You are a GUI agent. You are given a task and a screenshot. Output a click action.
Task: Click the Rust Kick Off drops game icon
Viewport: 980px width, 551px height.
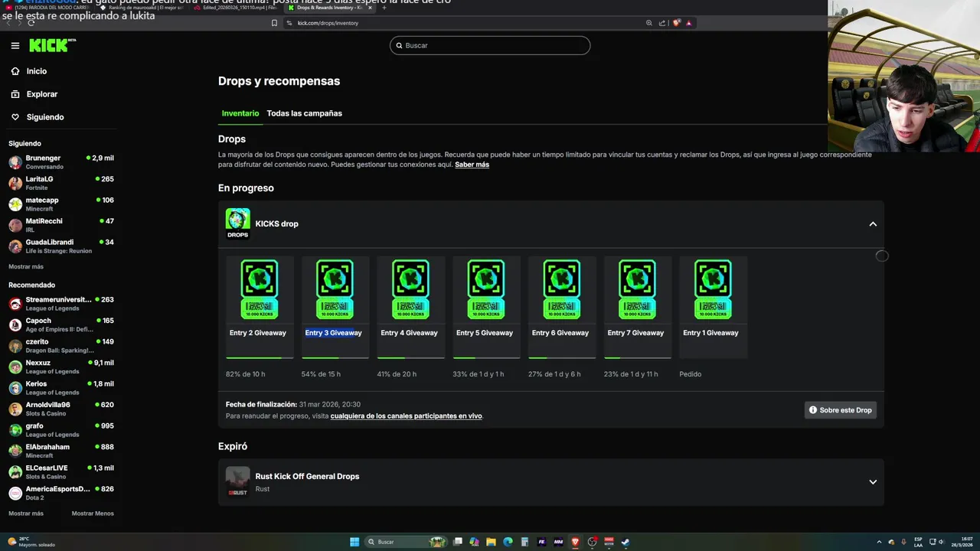click(x=237, y=482)
